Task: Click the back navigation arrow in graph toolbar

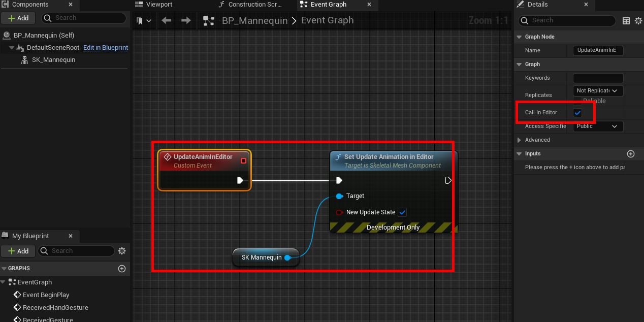Action: [166, 21]
